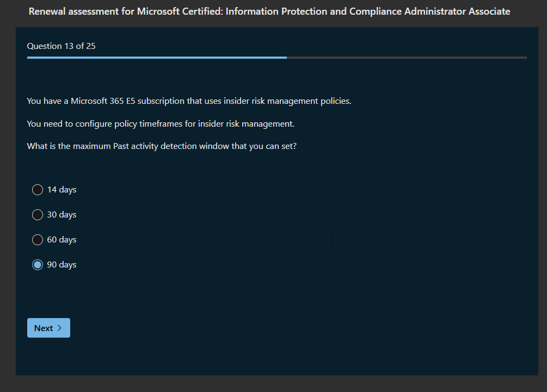Image resolution: width=547 pixels, height=392 pixels.
Task: Select the 14 days radio button
Action: (38, 190)
